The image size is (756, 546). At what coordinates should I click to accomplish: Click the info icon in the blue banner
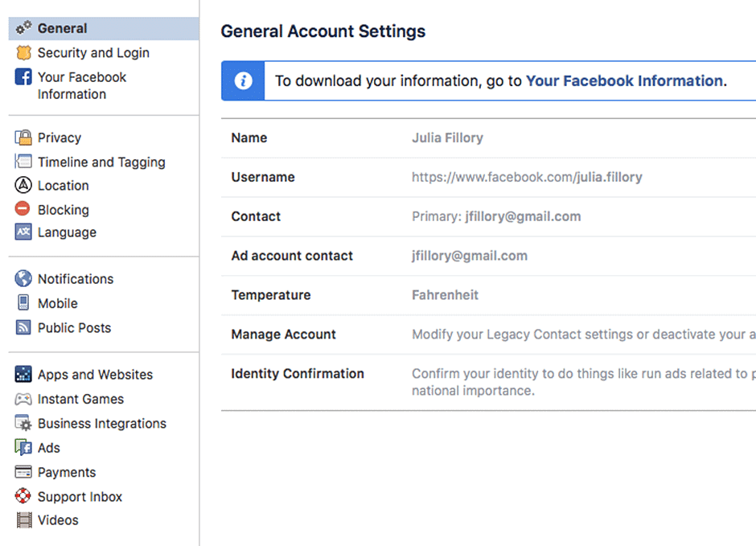[242, 80]
